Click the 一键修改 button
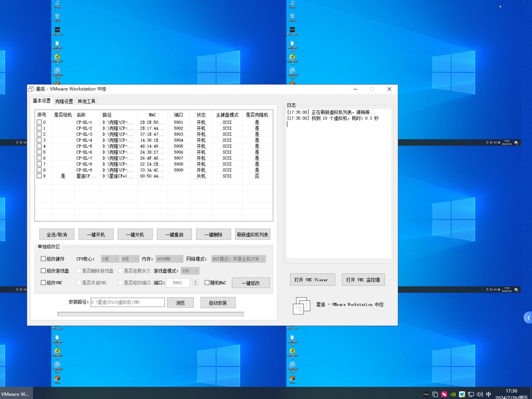Screen dimensions: 532x399 coord(251,283)
